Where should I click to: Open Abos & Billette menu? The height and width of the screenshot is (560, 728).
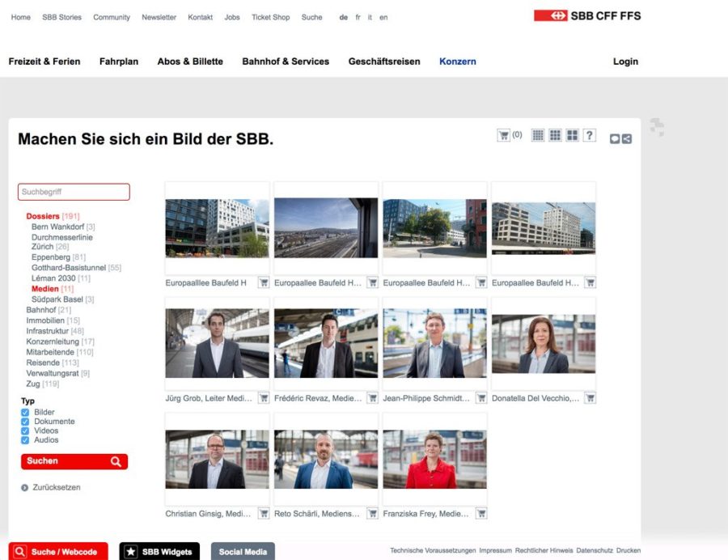coord(190,62)
